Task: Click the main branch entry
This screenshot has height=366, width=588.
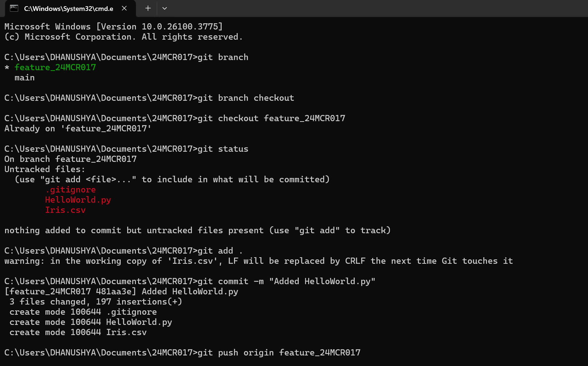Action: point(25,77)
